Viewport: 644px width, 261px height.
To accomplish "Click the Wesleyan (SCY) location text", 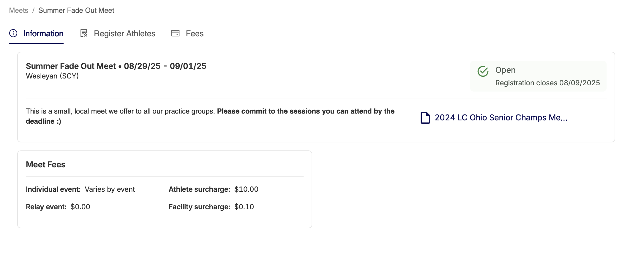I will point(52,76).
